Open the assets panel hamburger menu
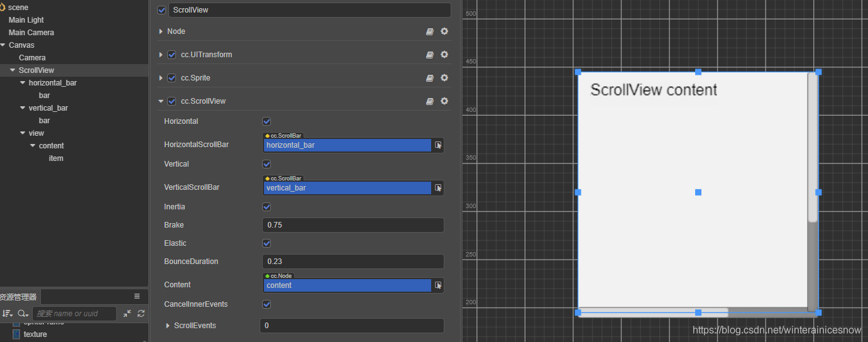Screen dimensions: 868x342 137,296
